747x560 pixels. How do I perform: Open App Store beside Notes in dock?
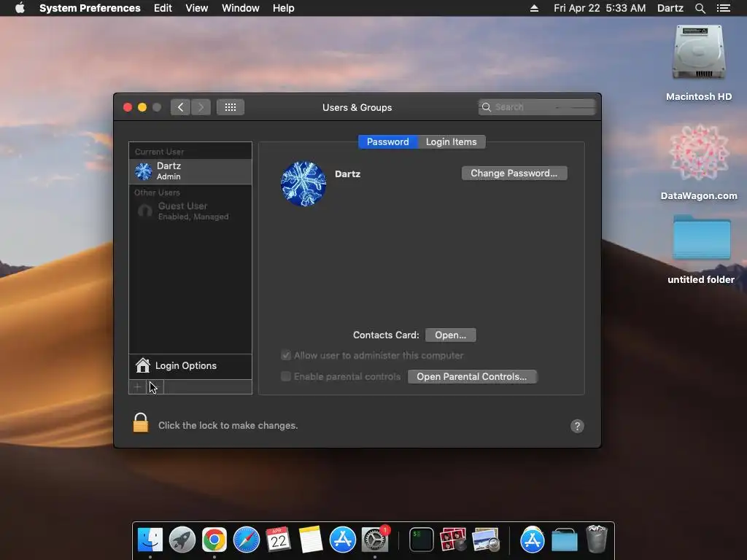point(343,540)
